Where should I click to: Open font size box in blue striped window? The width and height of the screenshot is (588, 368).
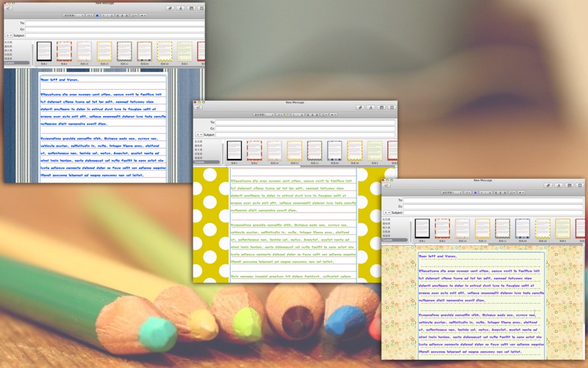(90, 15)
